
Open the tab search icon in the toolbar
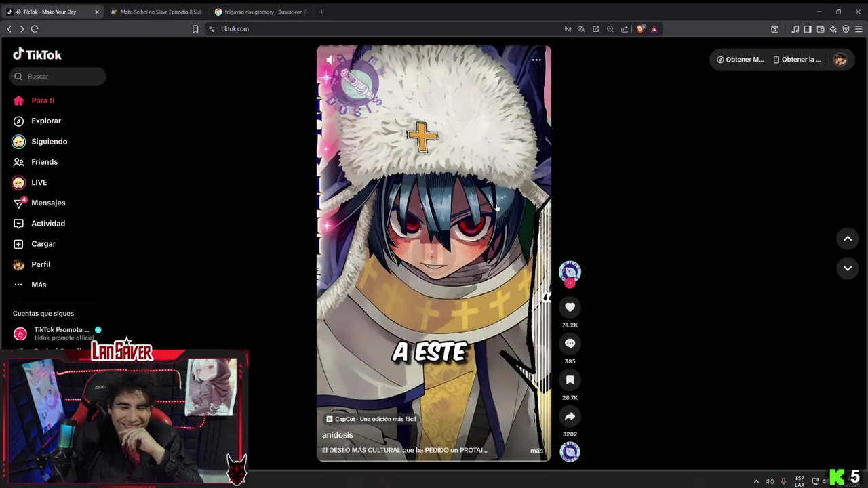pos(775,29)
